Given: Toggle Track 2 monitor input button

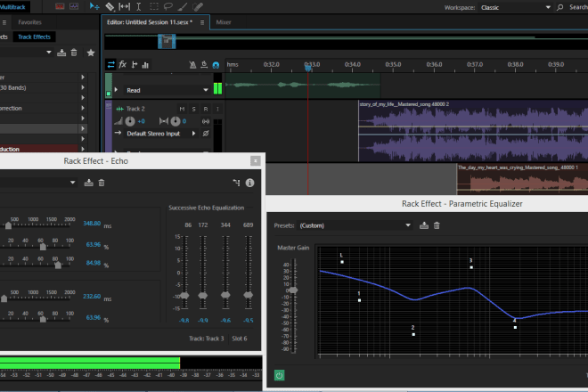Looking at the screenshot, I should point(217,109).
